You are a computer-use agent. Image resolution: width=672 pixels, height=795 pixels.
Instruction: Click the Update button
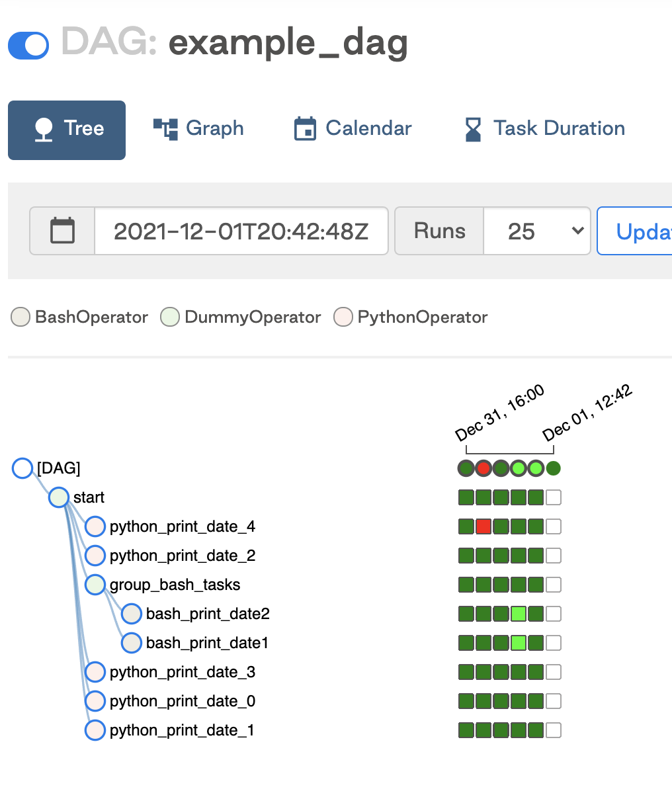(x=635, y=231)
